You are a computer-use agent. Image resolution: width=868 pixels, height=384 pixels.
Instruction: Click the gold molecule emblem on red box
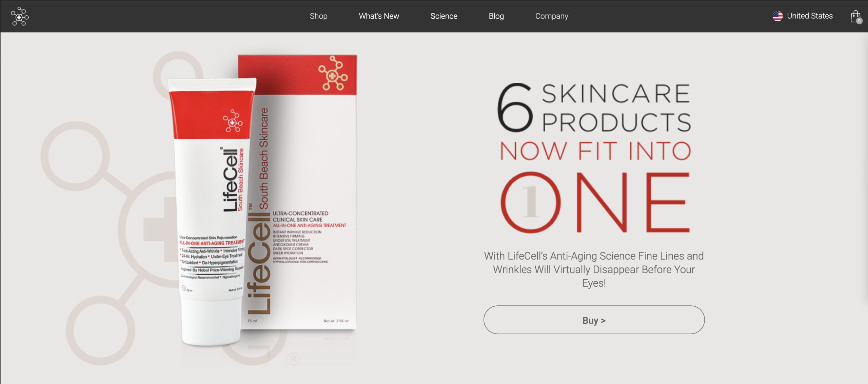pos(333,73)
